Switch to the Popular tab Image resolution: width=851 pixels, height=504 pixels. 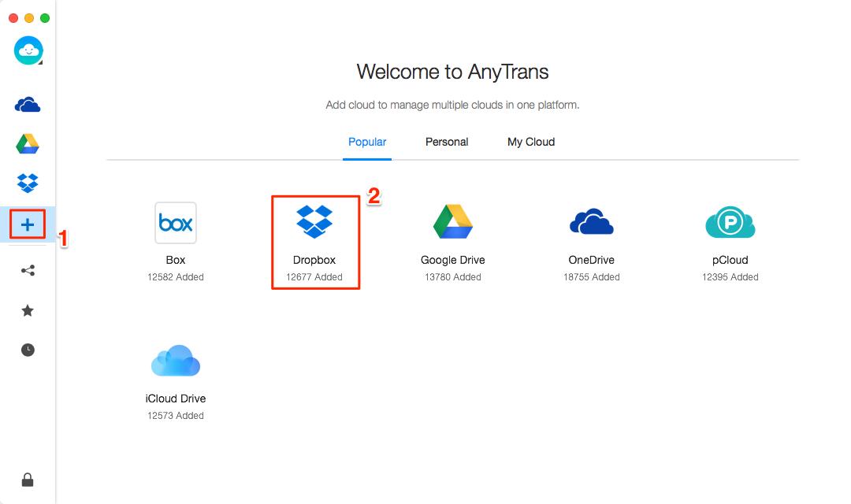point(367,142)
